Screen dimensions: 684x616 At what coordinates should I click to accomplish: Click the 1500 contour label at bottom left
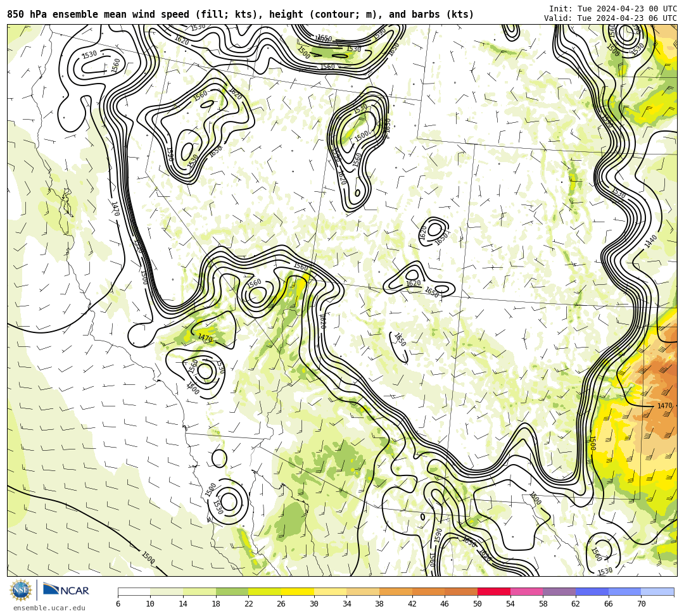(x=148, y=558)
